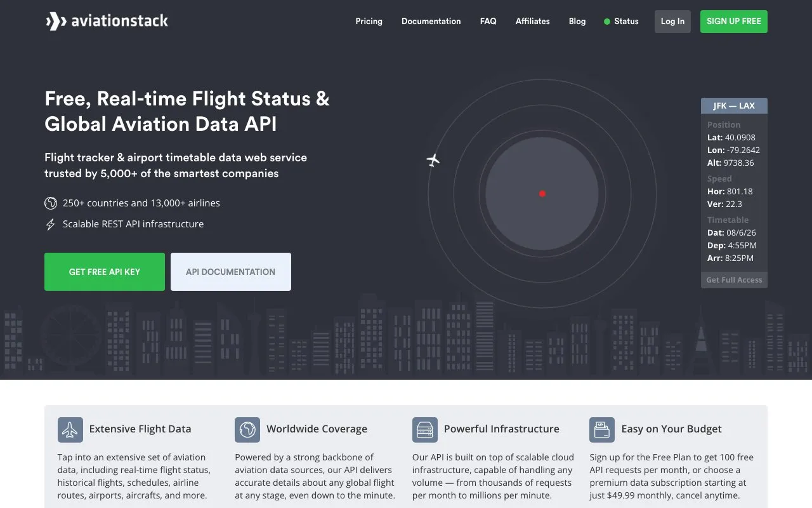Click the aviationstack logo
The height and width of the screenshot is (508, 812).
[107, 21]
